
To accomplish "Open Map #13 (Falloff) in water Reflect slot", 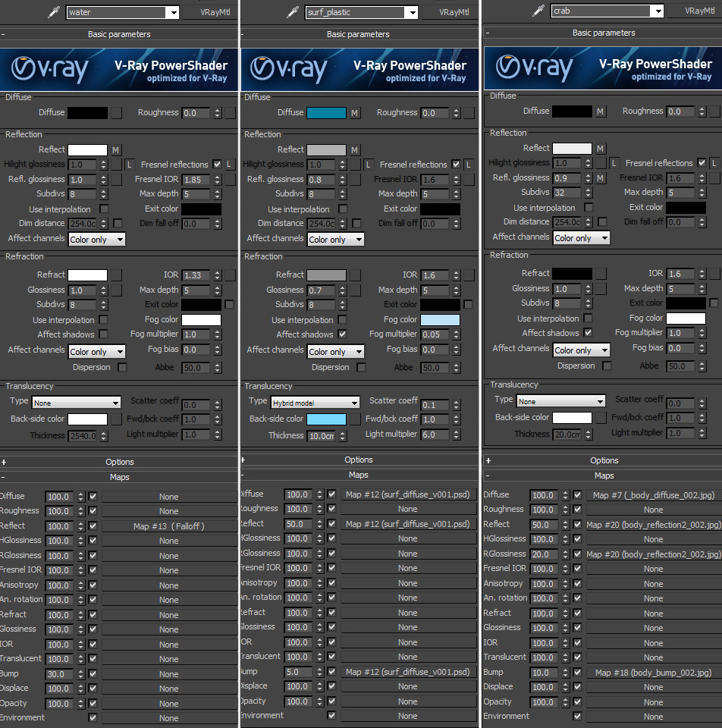I will click(169, 526).
